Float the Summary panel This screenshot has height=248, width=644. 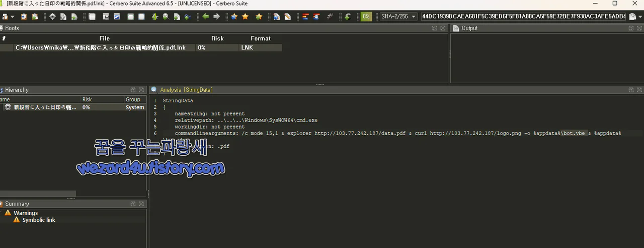[x=133, y=204]
